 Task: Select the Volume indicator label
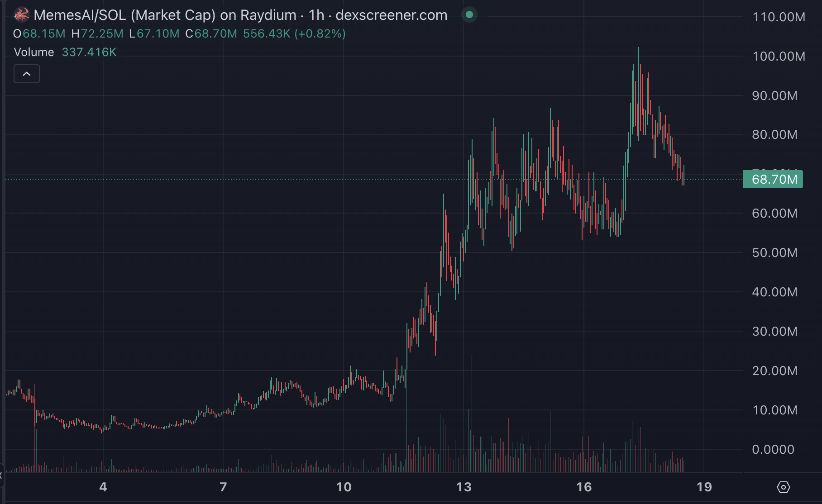34,52
